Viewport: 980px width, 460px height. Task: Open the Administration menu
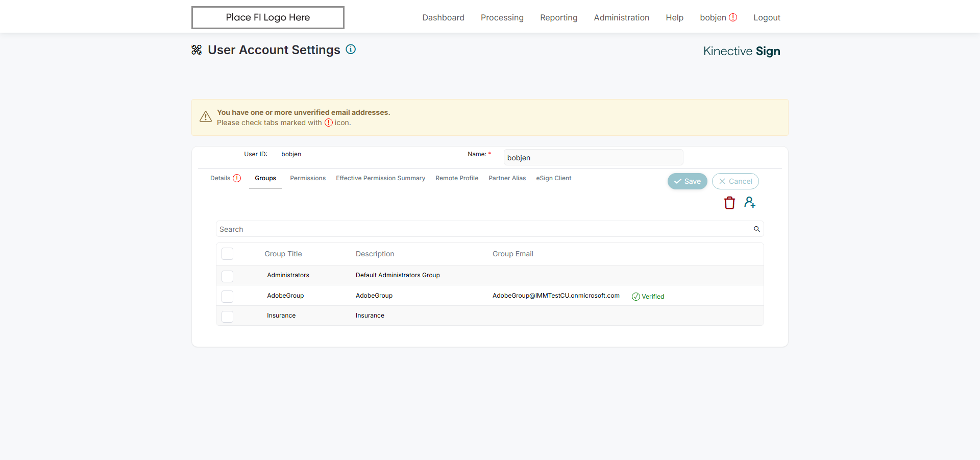click(621, 17)
